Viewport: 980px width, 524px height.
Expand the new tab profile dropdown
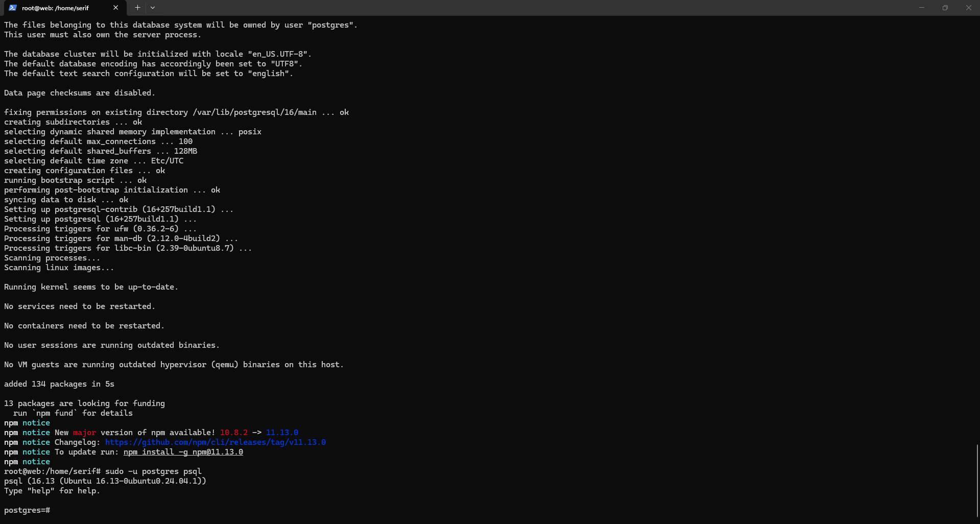click(x=153, y=8)
